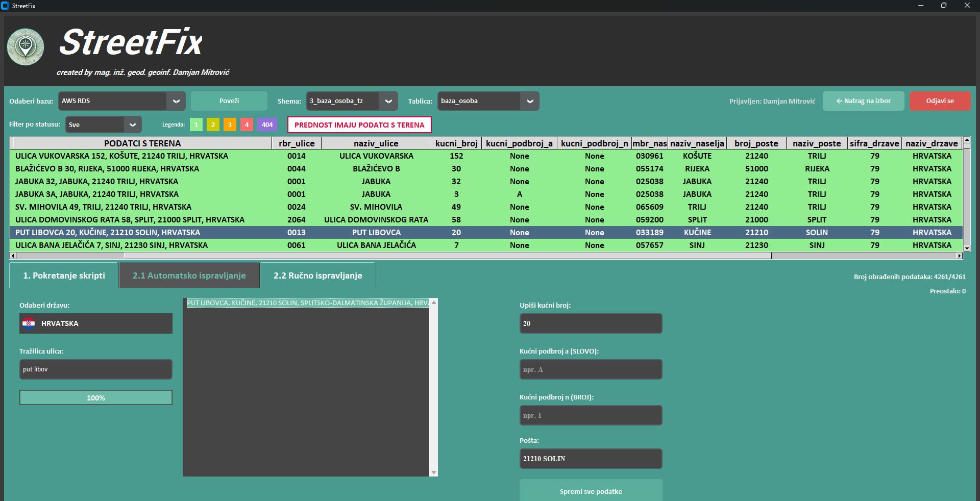This screenshot has height=501, width=980.
Task: Select row JABUKA 3A, JABUKA, 21240 TRILJ
Action: 486,194
